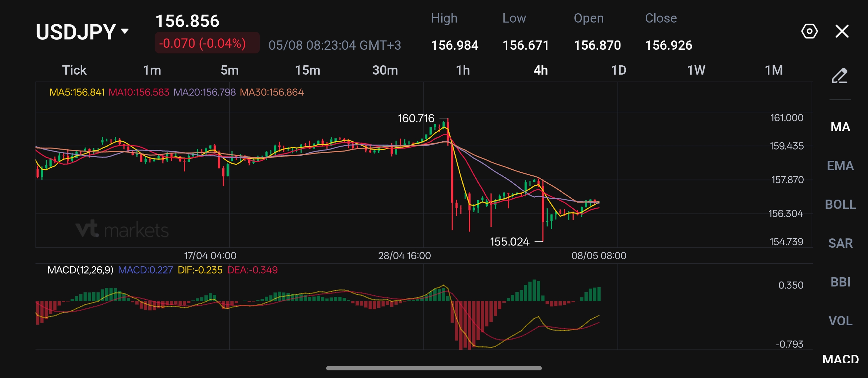Show the BBI indicator
Screen dimensions: 868x378
coord(840,282)
